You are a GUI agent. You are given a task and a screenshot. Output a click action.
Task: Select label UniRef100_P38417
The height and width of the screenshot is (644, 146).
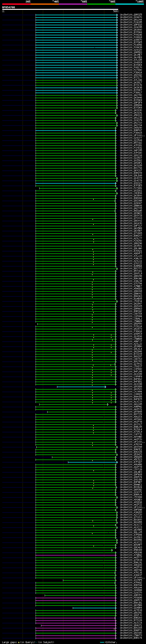point(131,93)
